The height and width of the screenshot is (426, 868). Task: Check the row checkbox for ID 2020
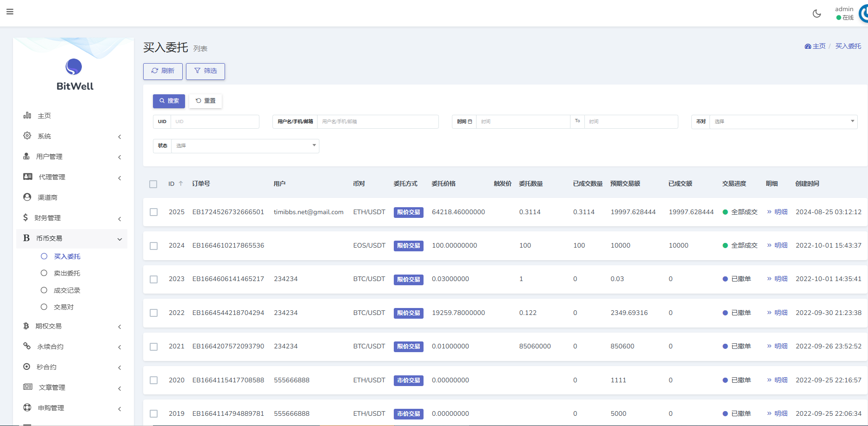(154, 380)
